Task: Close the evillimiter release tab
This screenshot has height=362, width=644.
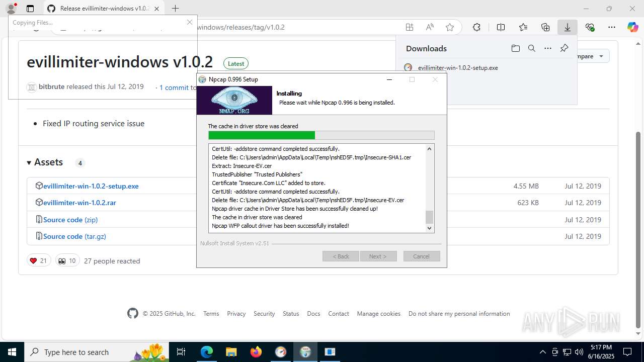Action: tap(157, 9)
